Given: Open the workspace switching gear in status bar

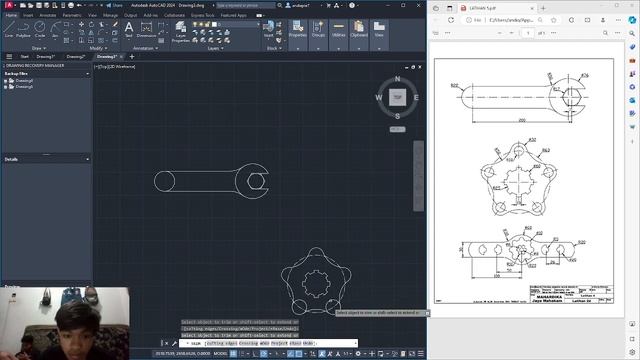Looking at the screenshot, I should pyautogui.click(x=358, y=353).
